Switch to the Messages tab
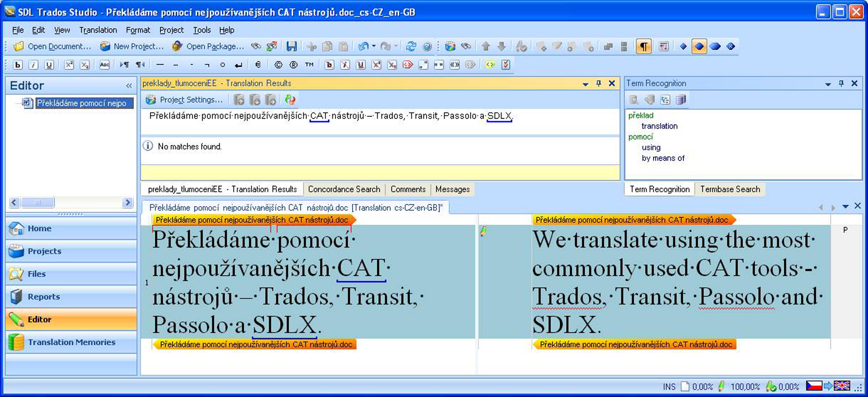 (452, 189)
